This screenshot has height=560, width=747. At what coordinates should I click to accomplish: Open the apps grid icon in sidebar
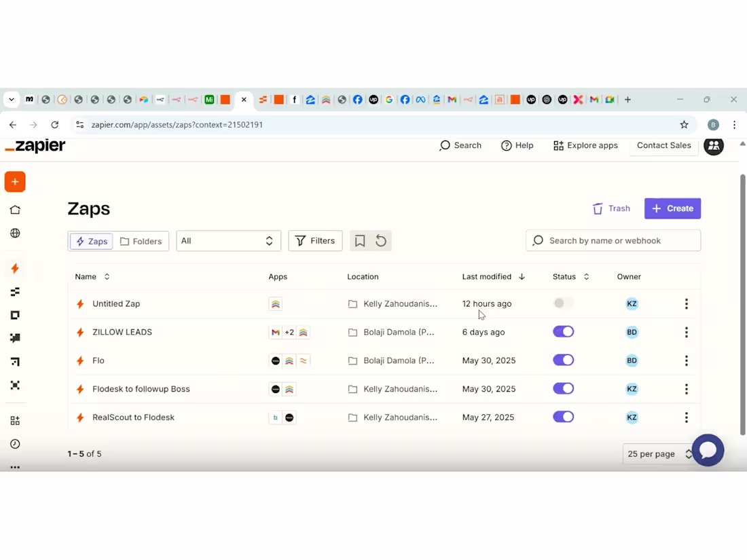[15, 420]
